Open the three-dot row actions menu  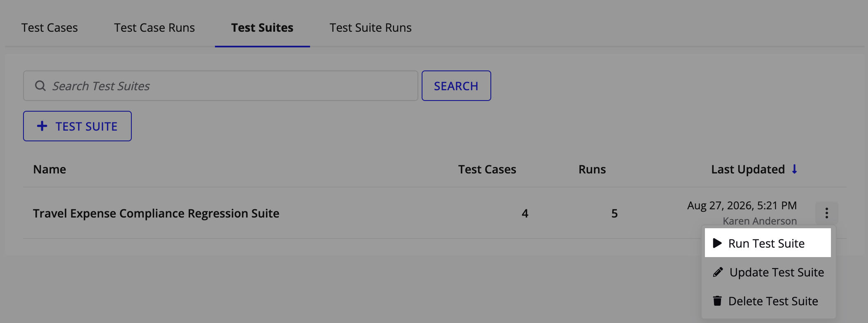tap(826, 213)
